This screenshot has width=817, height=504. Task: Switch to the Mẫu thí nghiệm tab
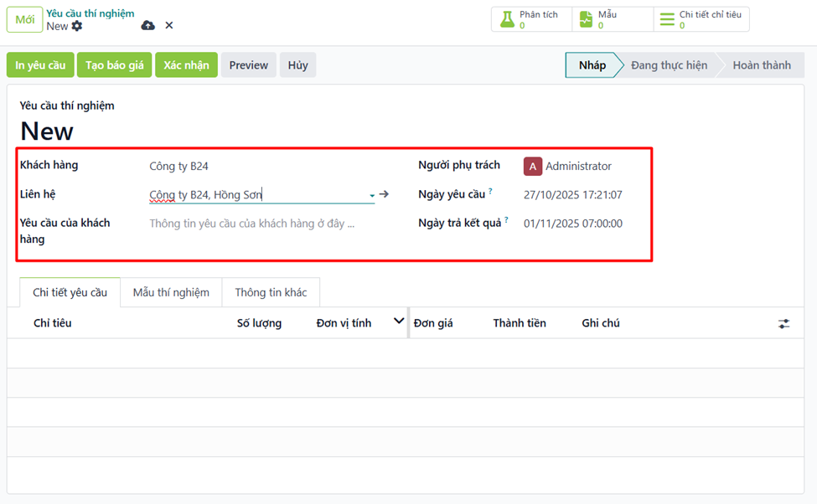(x=171, y=292)
